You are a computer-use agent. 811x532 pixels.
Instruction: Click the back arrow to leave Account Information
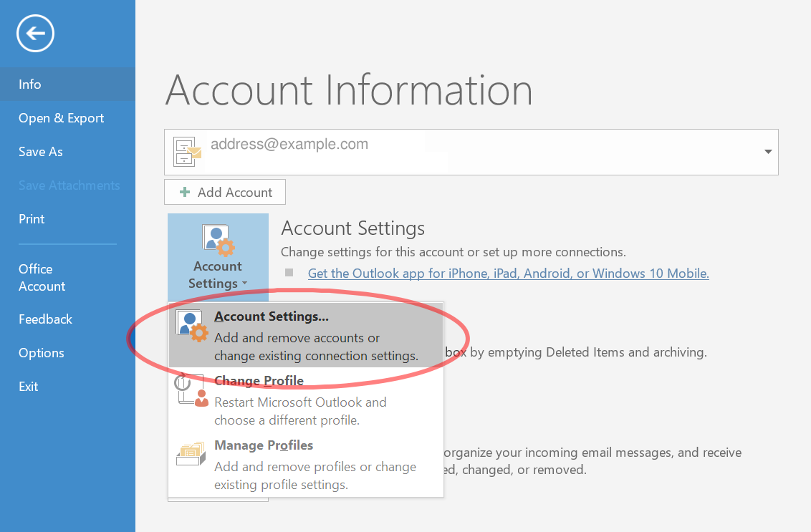(x=35, y=33)
